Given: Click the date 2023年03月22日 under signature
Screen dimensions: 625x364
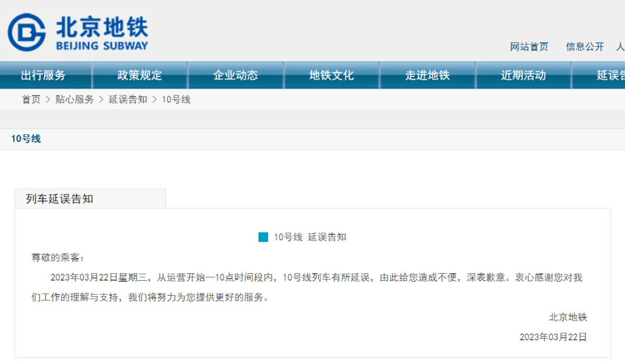Looking at the screenshot, I should 553,337.
